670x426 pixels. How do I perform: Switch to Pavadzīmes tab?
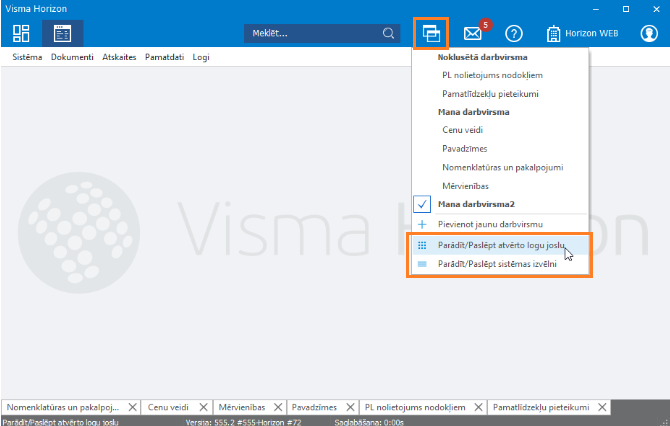click(x=314, y=407)
